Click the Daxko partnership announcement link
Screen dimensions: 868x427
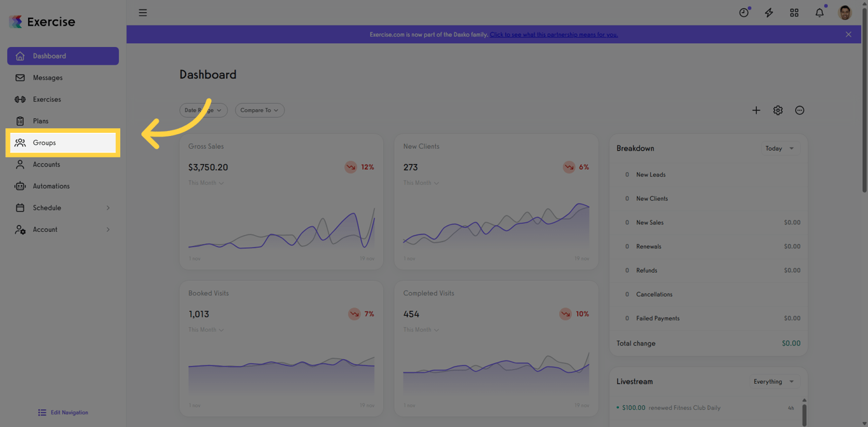point(553,34)
